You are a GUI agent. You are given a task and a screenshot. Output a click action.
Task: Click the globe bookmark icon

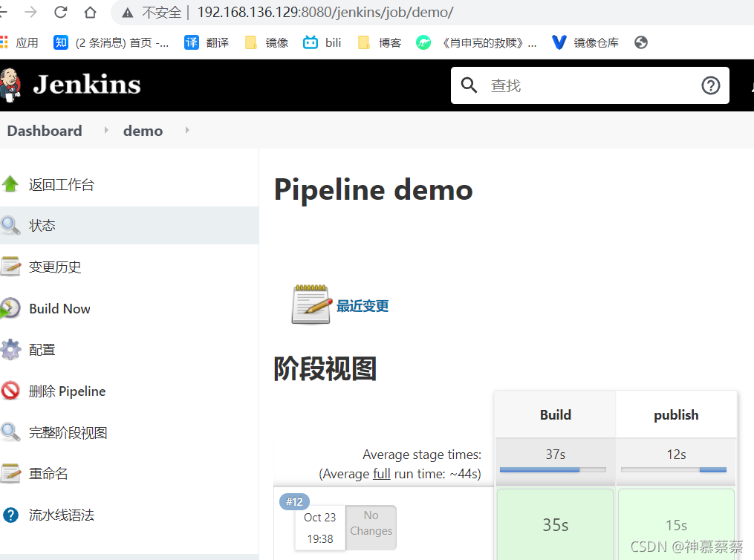click(640, 43)
